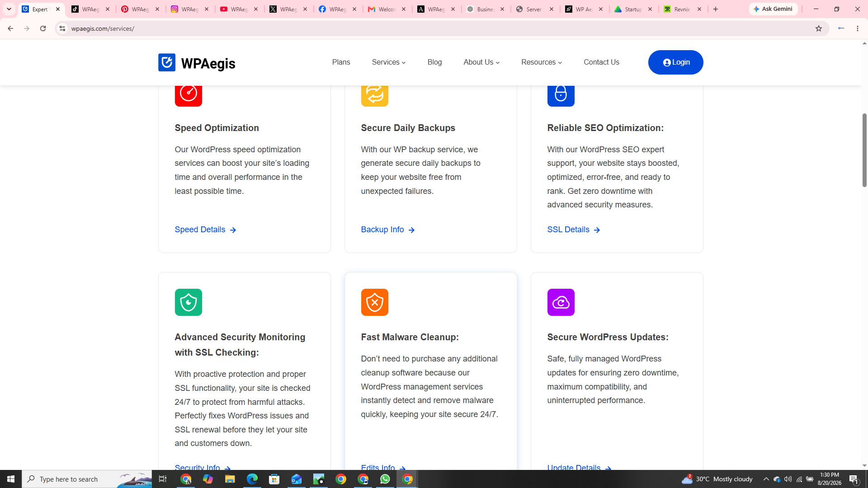Expand the Resources dropdown menu
868x488 pixels.
click(542, 62)
